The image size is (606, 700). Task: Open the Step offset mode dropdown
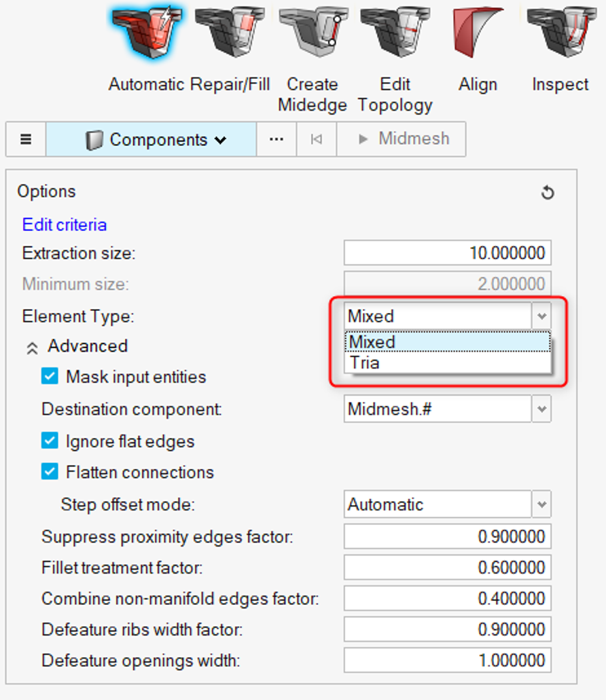(x=540, y=504)
